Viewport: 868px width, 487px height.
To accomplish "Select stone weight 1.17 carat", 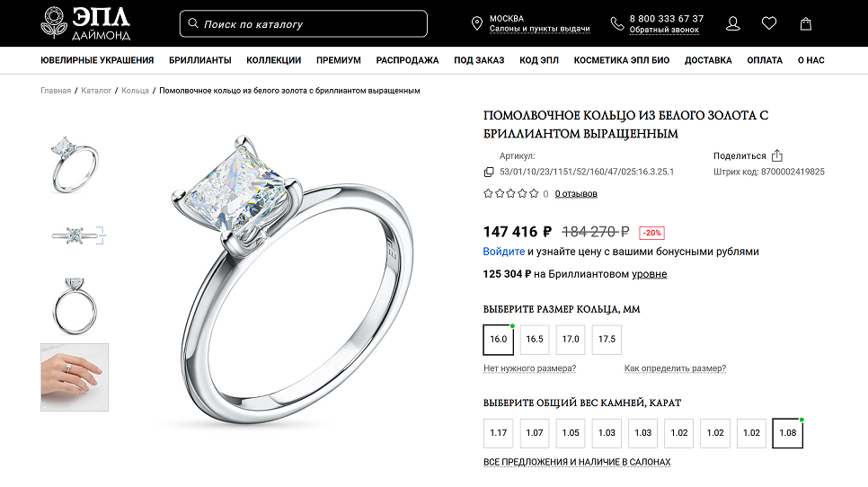I will (498, 433).
